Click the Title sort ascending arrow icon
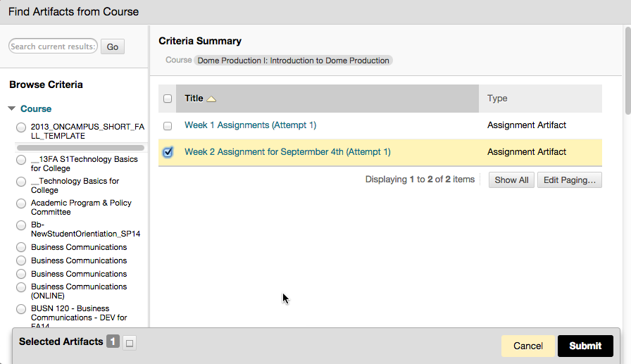The image size is (631, 364). coord(211,99)
